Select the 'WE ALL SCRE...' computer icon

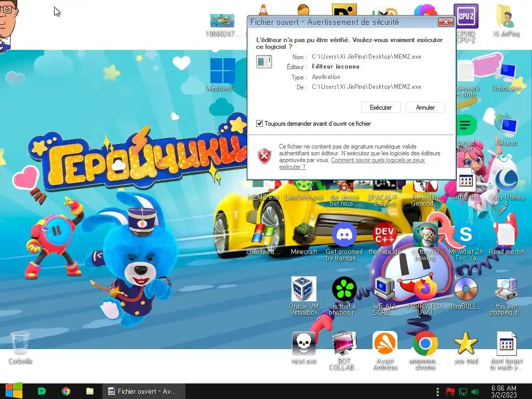385,295
